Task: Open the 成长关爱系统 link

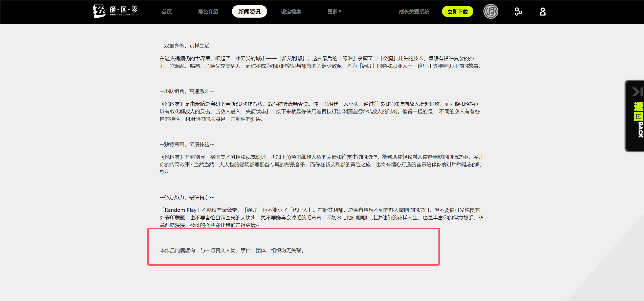Action: tap(414, 12)
